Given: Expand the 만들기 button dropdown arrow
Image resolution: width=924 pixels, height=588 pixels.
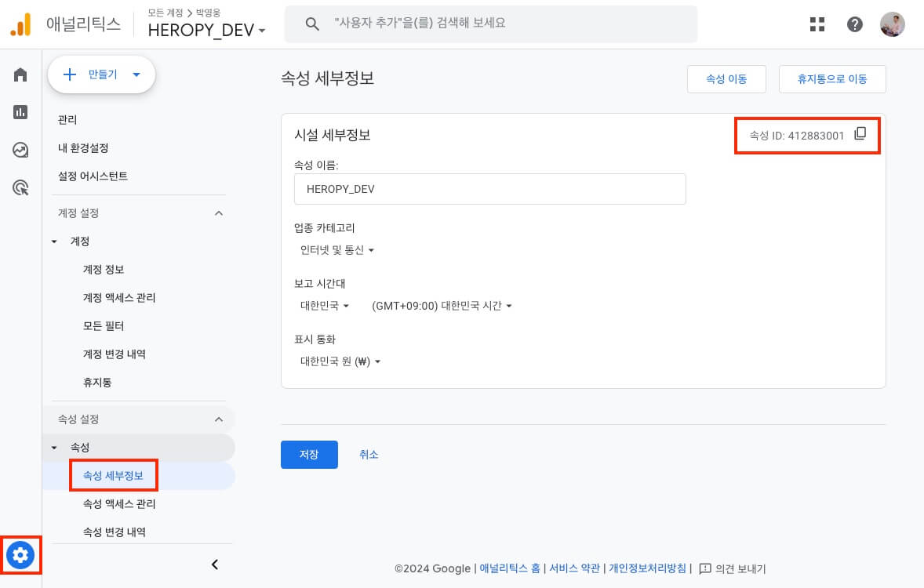Looking at the screenshot, I should pos(136,74).
